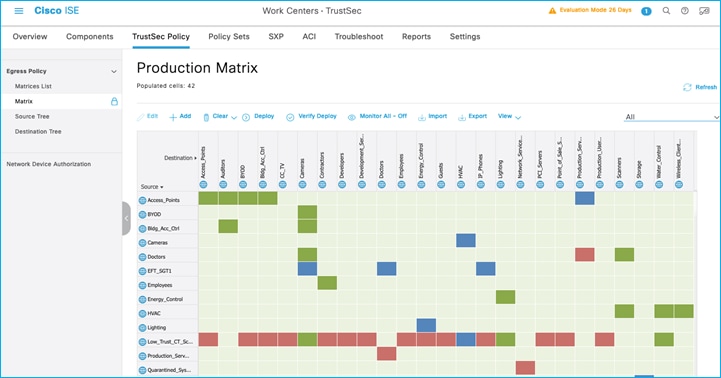Image resolution: width=721 pixels, height=378 pixels.
Task: Click the Access_Points source globe icon
Action: click(x=142, y=200)
